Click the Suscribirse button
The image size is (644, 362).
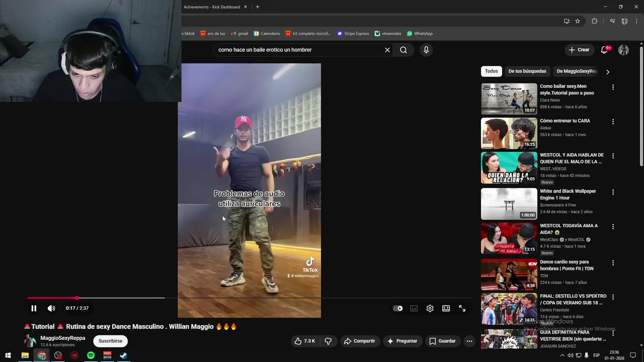110,341
